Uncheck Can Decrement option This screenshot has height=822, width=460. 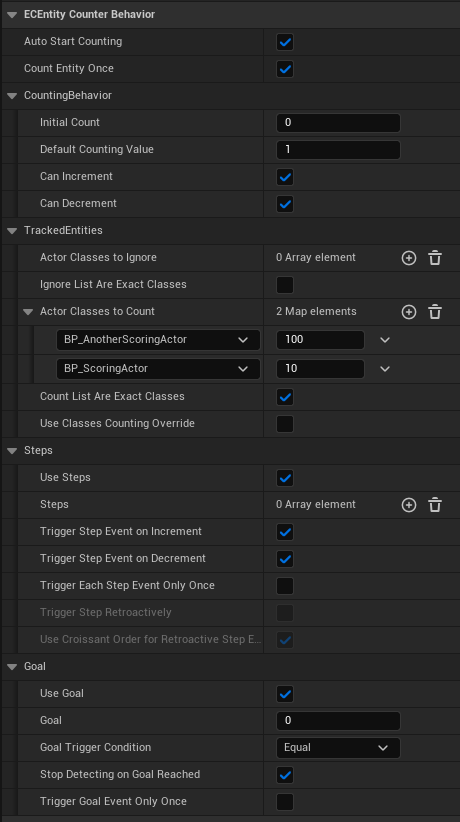[x=285, y=204]
